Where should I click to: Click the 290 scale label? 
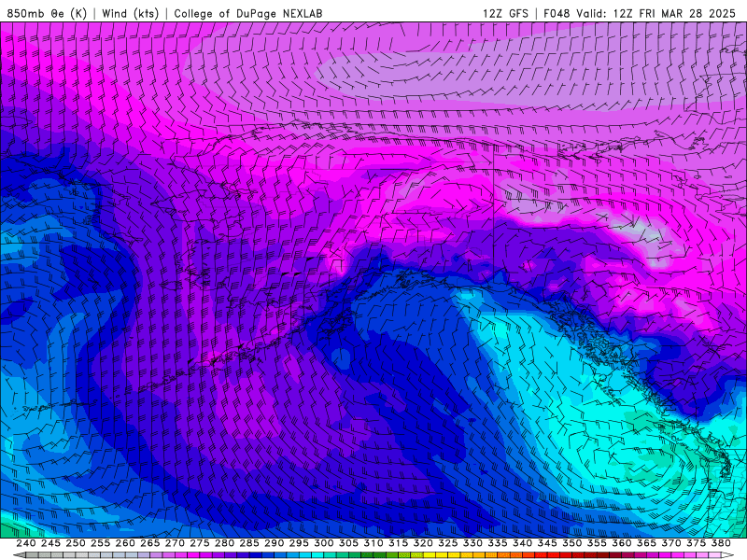[x=274, y=543]
